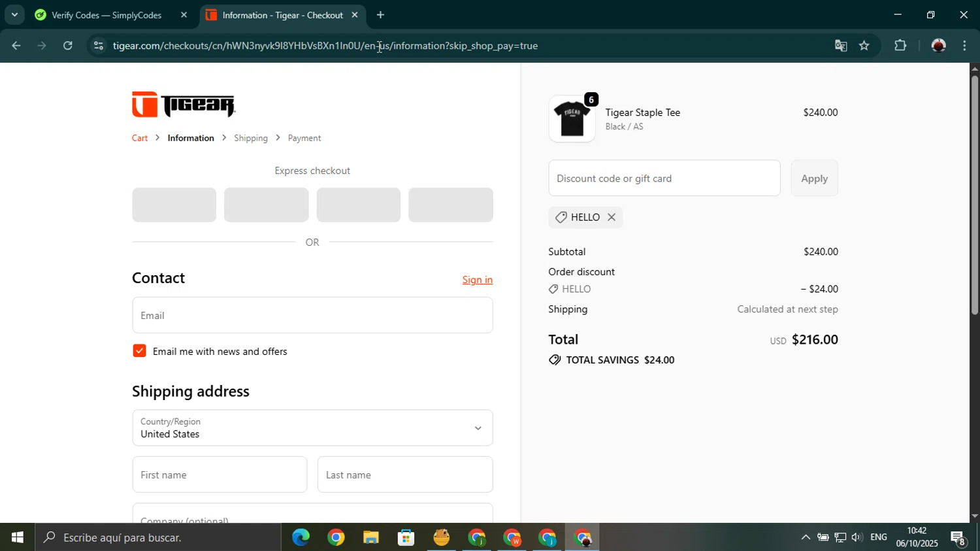Image resolution: width=980 pixels, height=551 pixels.
Task: Open File Explorer from the taskbar
Action: pyautogui.click(x=371, y=537)
